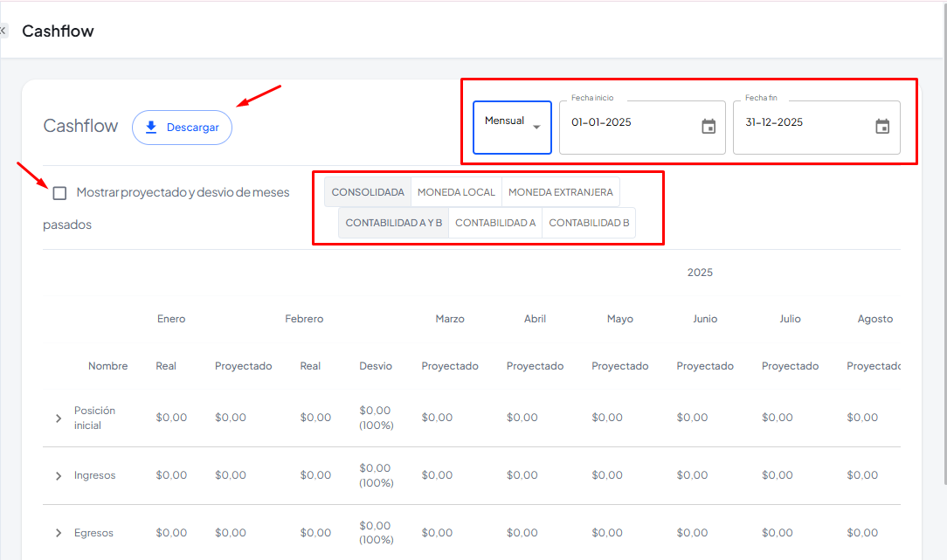Switch to MONEDA LOCAL view

[x=456, y=192]
